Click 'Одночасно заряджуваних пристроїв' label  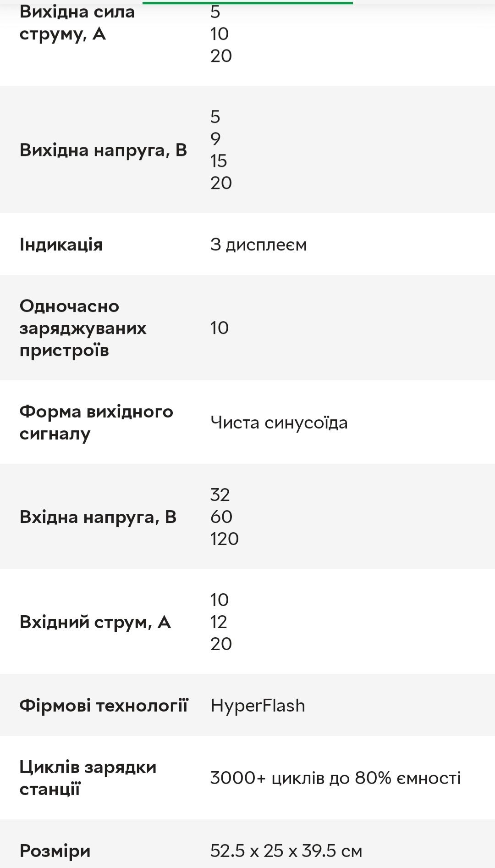(83, 328)
